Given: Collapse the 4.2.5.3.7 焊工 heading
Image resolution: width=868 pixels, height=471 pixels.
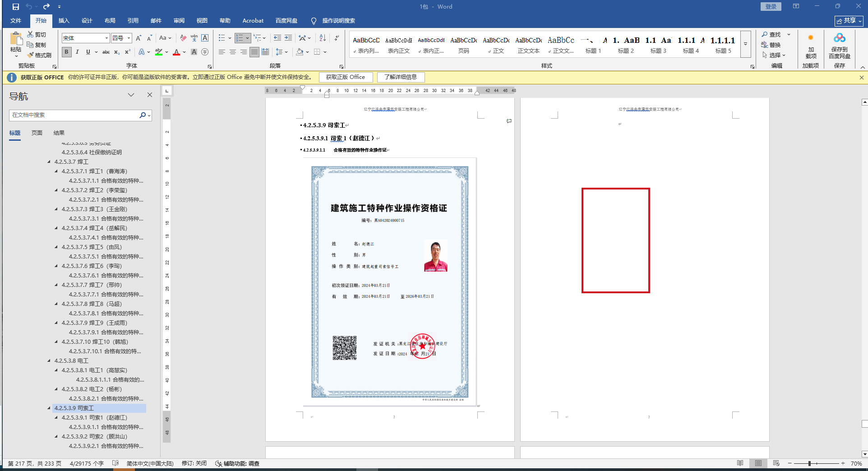Looking at the screenshot, I should pyautogui.click(x=49, y=162).
